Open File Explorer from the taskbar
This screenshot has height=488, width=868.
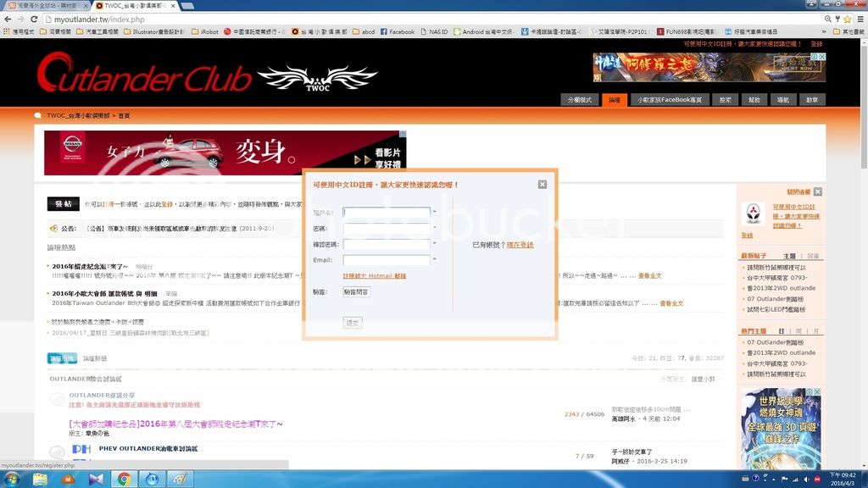coord(40,479)
